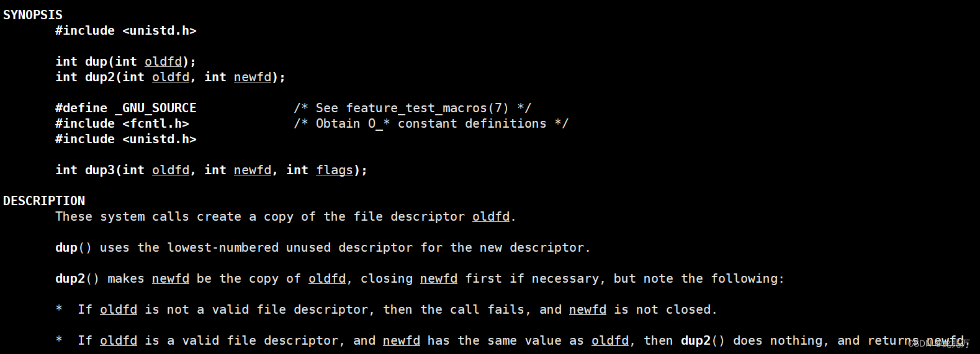Click feature_test_macros(7) in the comment
The height and width of the screenshot is (354, 980).
427,108
